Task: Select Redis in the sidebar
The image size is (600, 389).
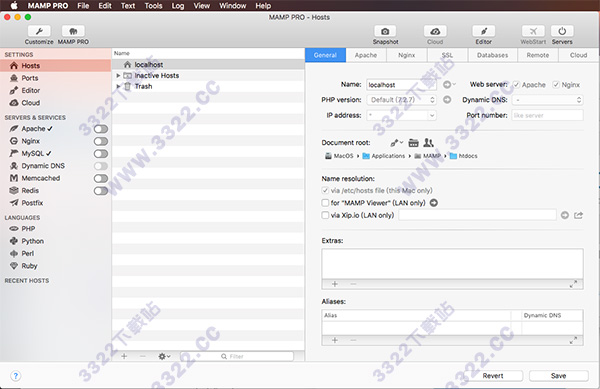Action: click(x=30, y=190)
